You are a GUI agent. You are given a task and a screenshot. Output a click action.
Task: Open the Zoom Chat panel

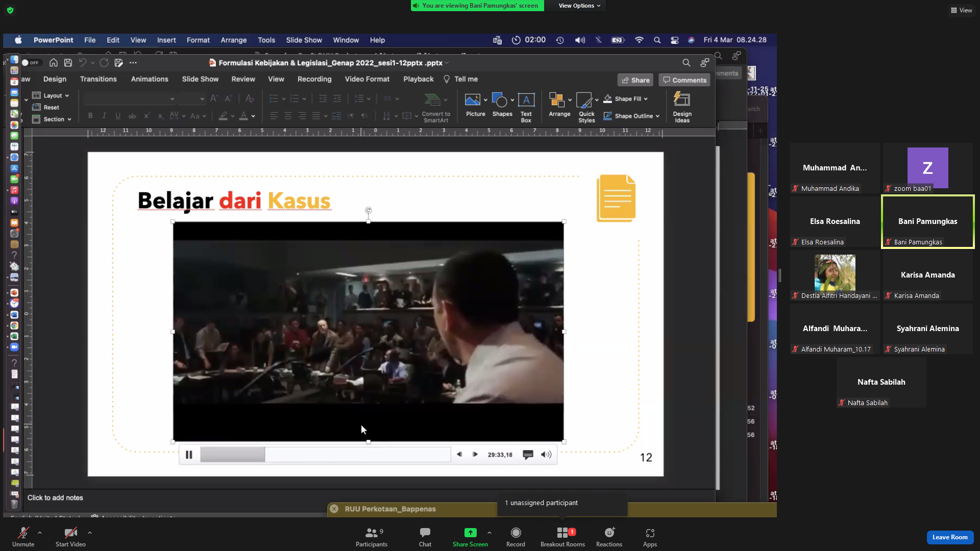[x=425, y=537]
